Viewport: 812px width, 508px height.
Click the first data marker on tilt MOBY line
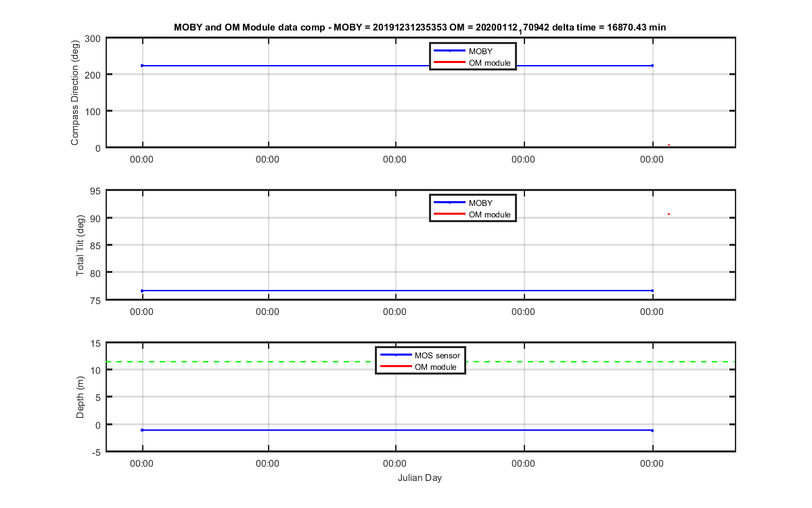(141, 291)
